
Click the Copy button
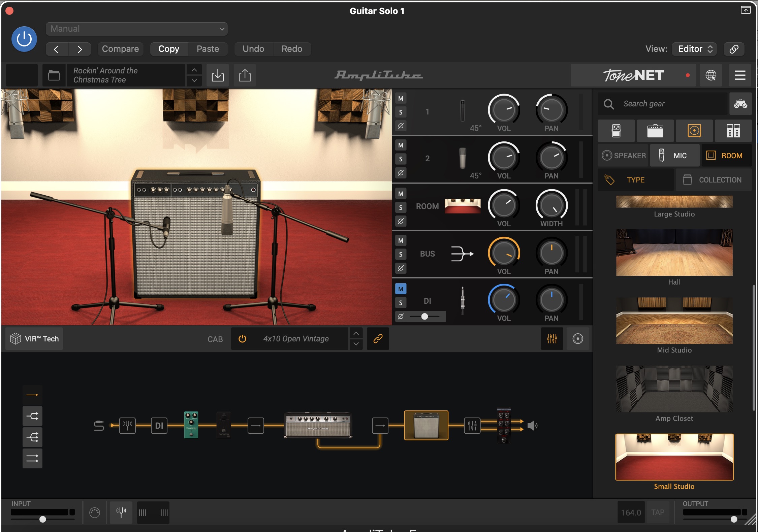[169, 49]
